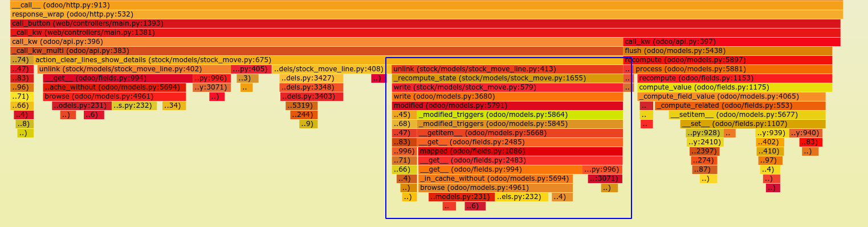Screen dimensions: 868x227
Task: Select _in_cache_without (odoo/models.py:5694) frame
Action: 495,179
